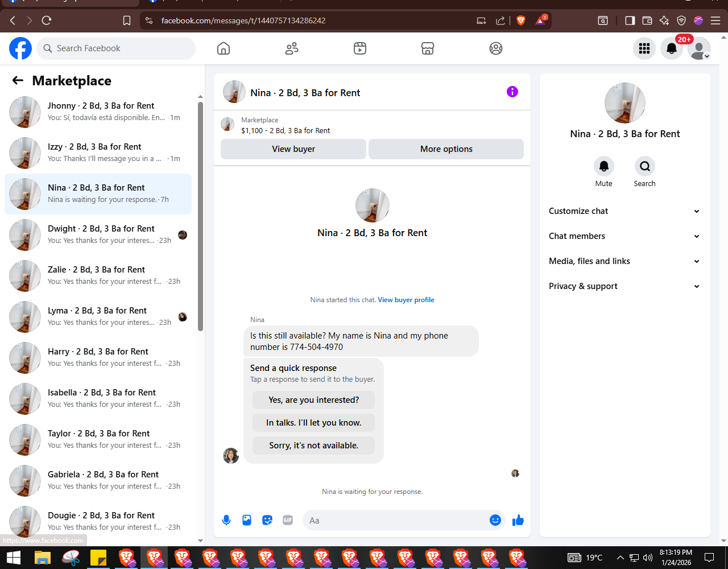Open the account profile avatar menu
The height and width of the screenshot is (569, 728).
[699, 48]
